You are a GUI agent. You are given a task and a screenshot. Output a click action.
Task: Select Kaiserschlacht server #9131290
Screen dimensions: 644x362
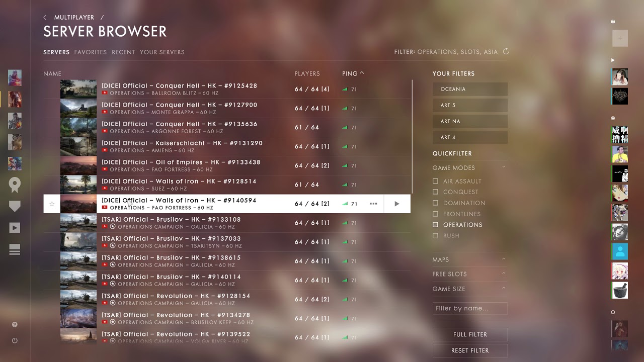coord(227,146)
